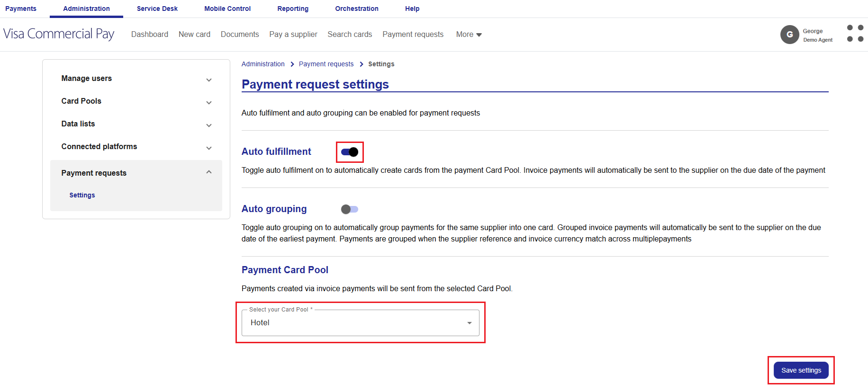Open the More navigation dropdown
The width and height of the screenshot is (868, 392).
[x=469, y=35]
